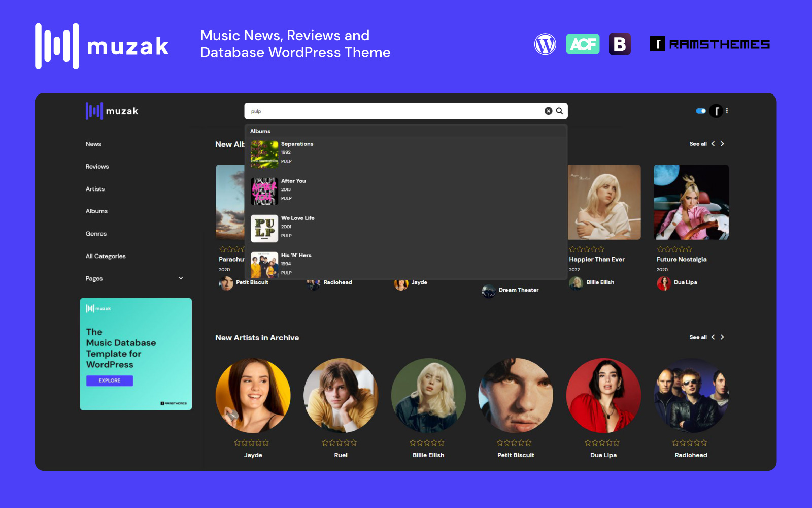812x508 pixels.
Task: Open the Future Nostalgia album cover
Action: point(691,202)
